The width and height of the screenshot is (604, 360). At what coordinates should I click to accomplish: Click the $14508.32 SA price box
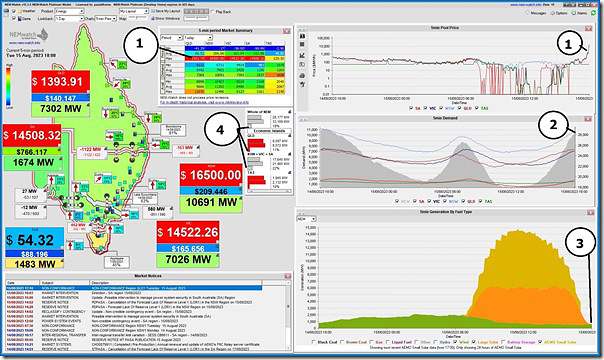[32, 136]
